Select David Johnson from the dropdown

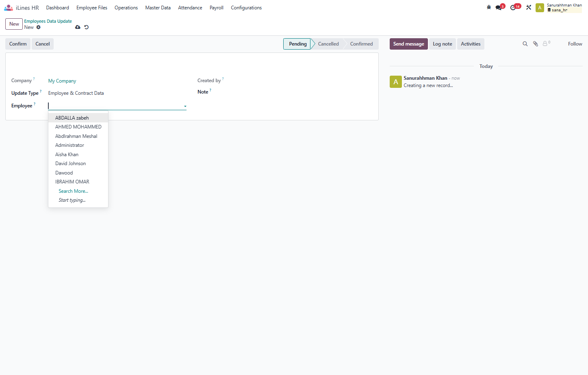coord(78,164)
